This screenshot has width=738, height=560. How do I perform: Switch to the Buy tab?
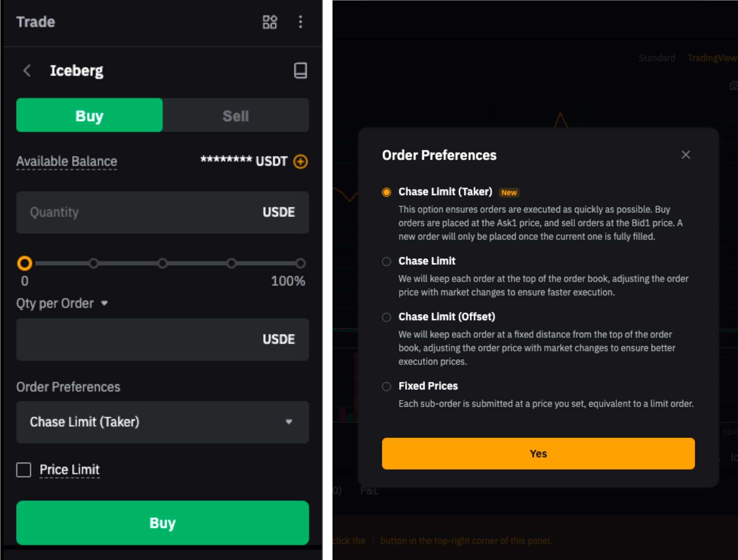coord(90,115)
